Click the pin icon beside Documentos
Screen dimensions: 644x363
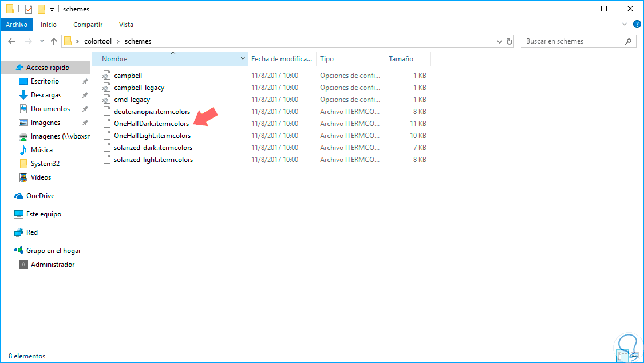85,109
